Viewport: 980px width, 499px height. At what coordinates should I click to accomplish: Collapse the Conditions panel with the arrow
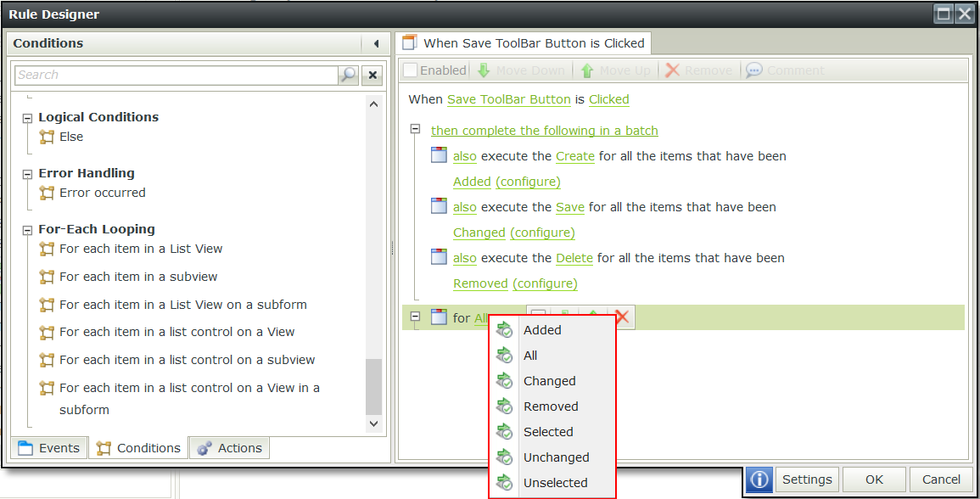[x=376, y=43]
